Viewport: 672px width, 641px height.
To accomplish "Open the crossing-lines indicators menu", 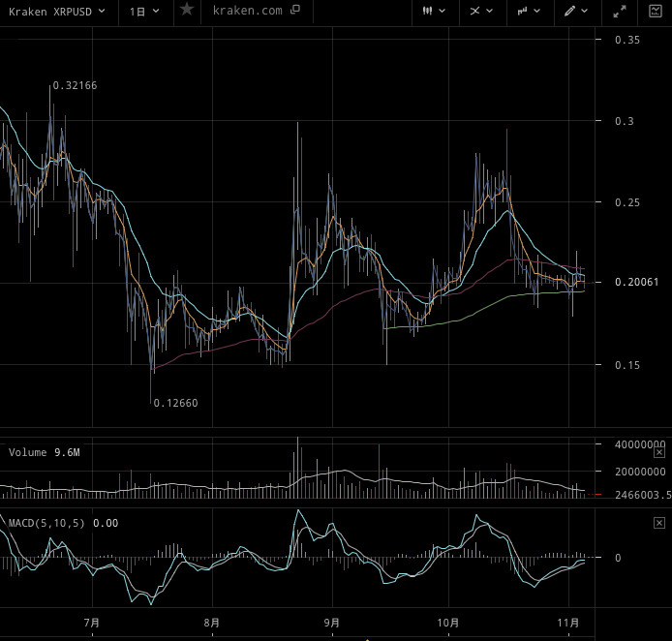I will 481,12.
